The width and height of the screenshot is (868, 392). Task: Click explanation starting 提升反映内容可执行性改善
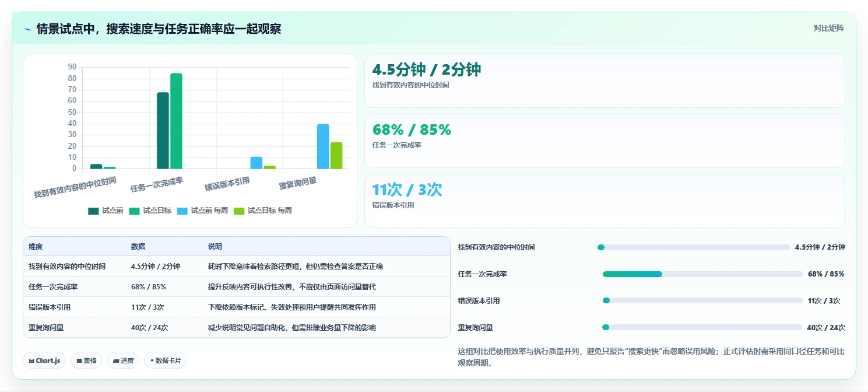click(x=292, y=287)
